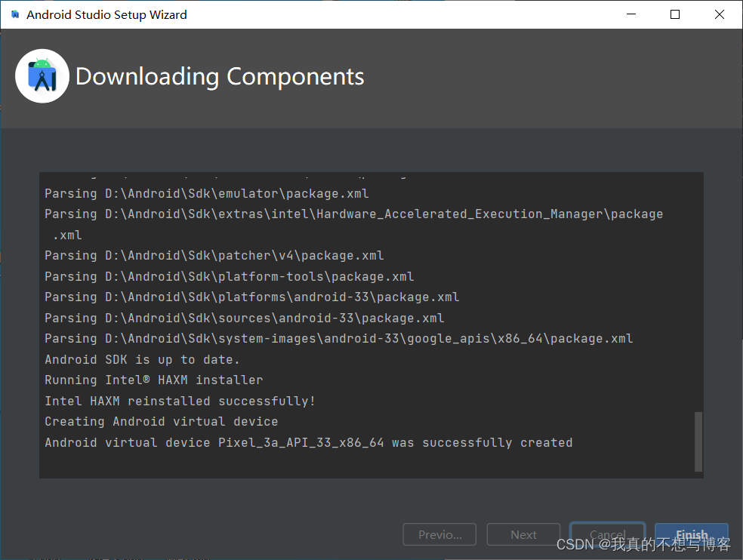
Task: Close the Setup Wizard window
Action: click(720, 14)
